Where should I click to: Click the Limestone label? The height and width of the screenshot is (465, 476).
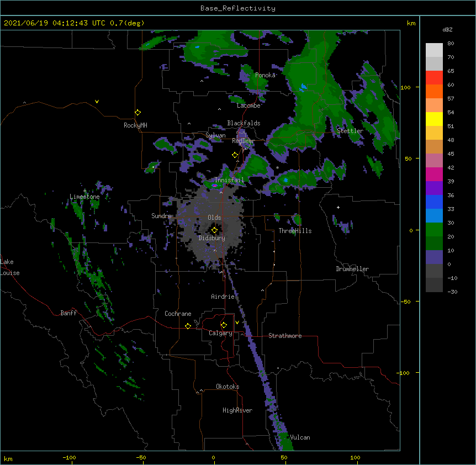(x=84, y=197)
